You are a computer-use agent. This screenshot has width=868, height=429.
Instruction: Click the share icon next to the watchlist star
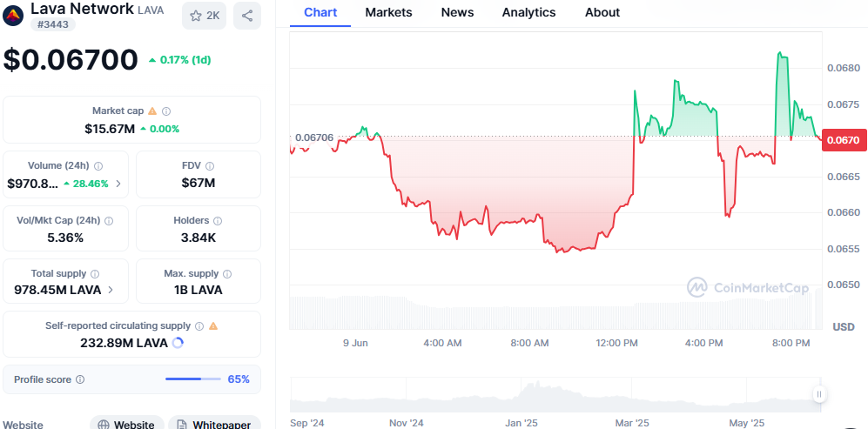(x=247, y=16)
